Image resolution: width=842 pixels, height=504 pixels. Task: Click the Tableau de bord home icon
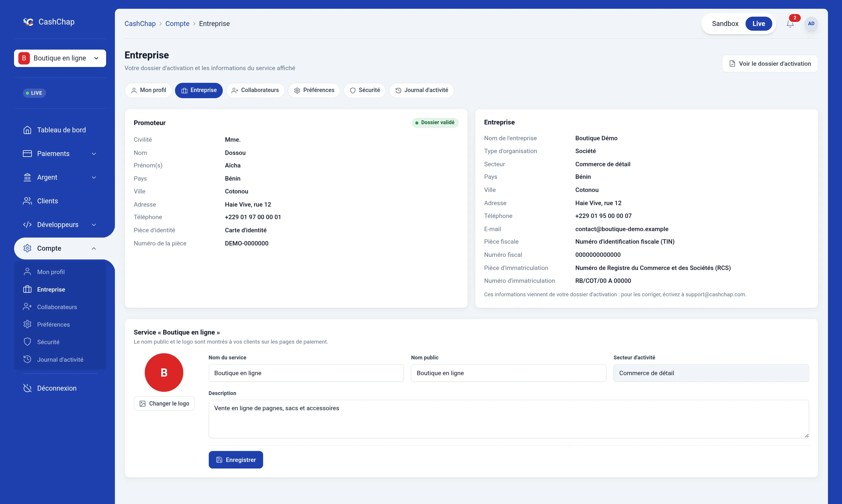(27, 130)
